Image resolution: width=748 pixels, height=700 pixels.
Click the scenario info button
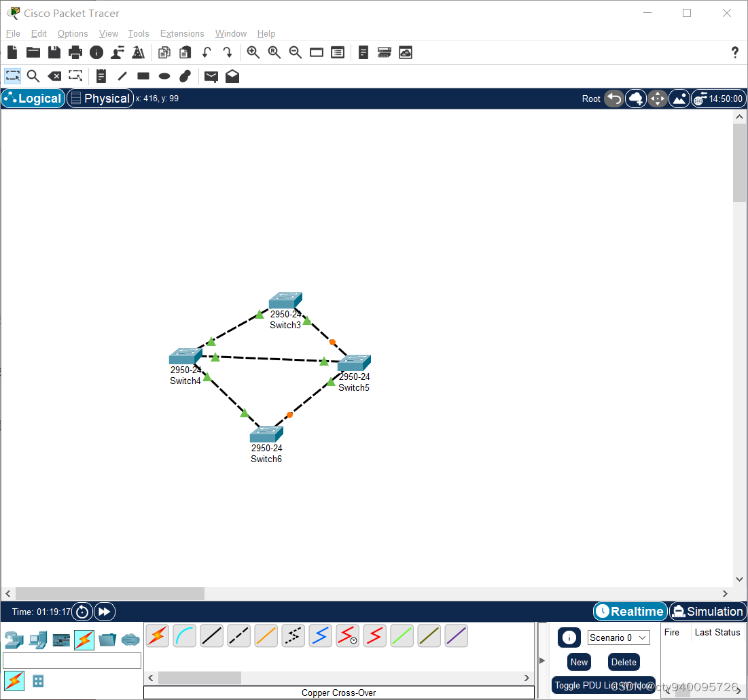569,637
